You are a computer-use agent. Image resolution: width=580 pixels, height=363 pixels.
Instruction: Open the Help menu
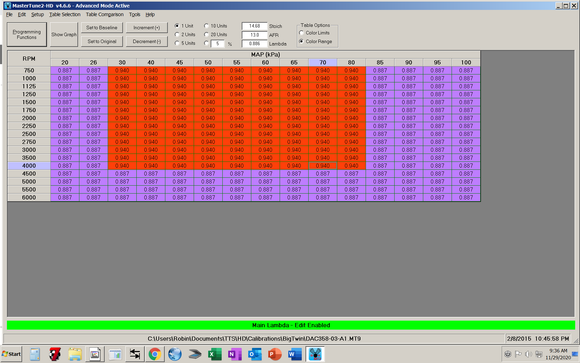coord(150,14)
